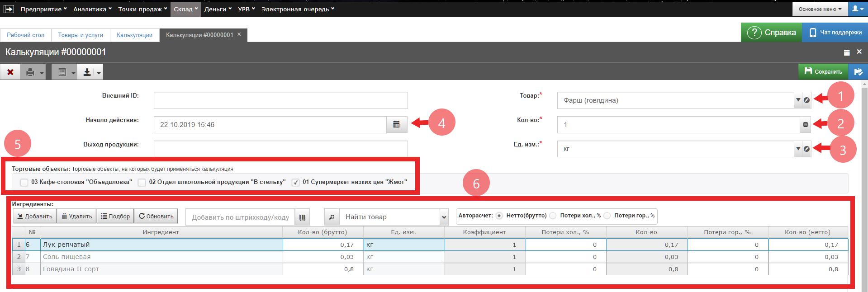Click the magnifier search icon near Найти товар

point(332,217)
